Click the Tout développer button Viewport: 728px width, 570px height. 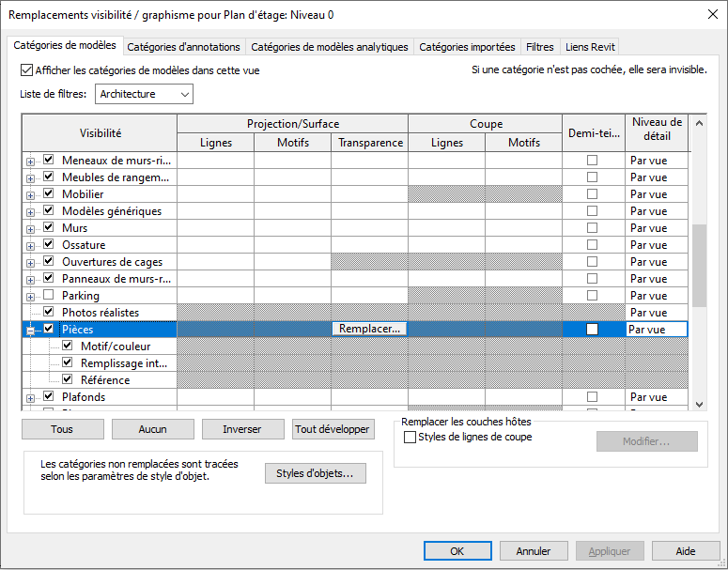tap(333, 429)
